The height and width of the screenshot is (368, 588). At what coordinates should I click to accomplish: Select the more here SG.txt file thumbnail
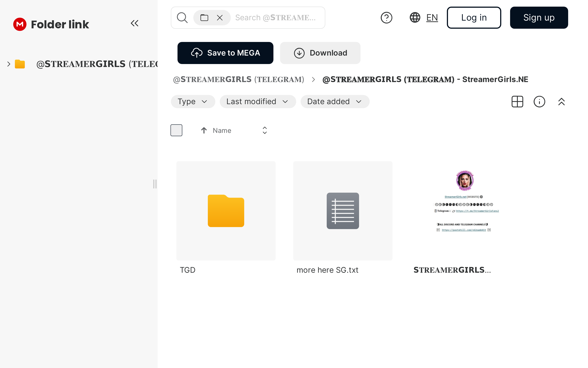[x=343, y=211]
